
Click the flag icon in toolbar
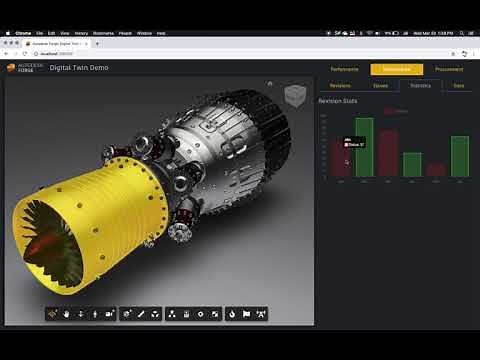point(247,314)
